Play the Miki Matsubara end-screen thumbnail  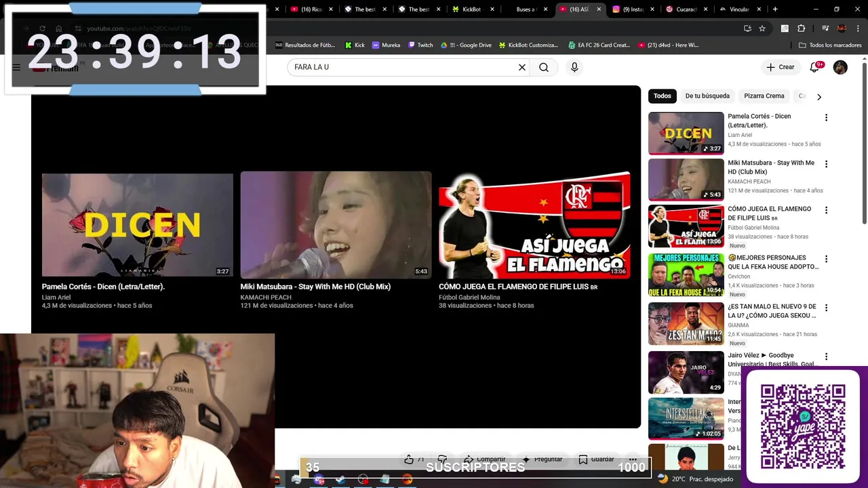(336, 224)
